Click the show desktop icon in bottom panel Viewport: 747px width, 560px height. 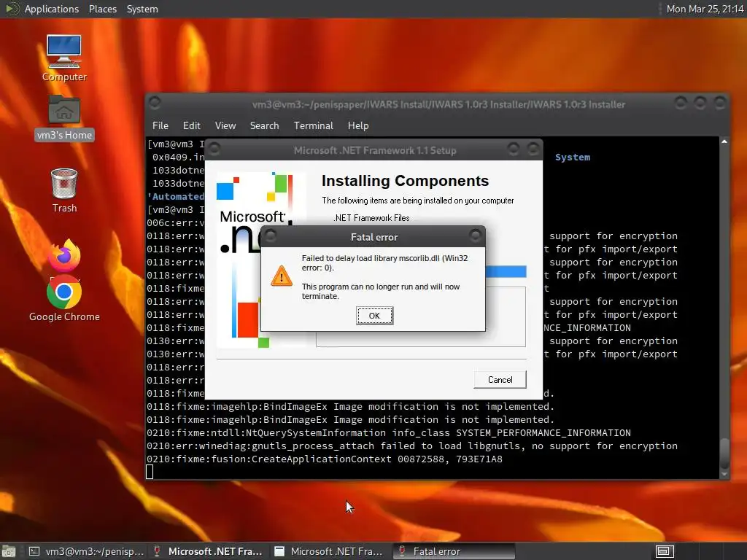[9, 551]
